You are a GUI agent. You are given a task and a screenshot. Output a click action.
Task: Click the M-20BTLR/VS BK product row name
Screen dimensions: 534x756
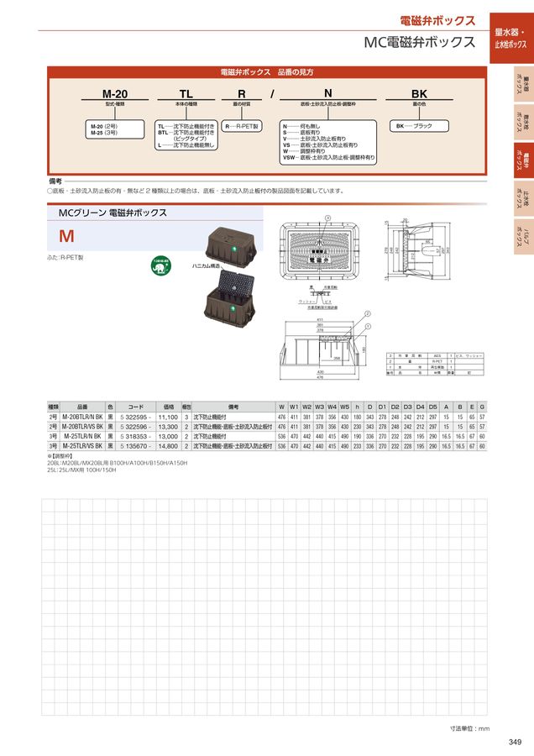82,427
